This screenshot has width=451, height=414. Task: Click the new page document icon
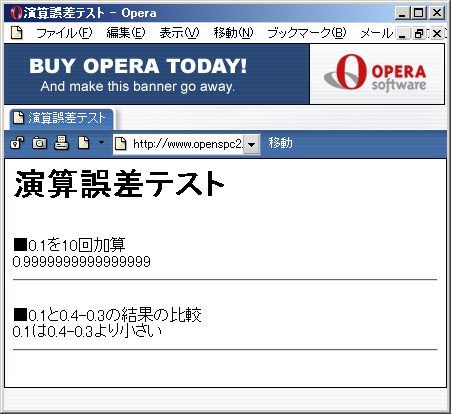[x=84, y=143]
